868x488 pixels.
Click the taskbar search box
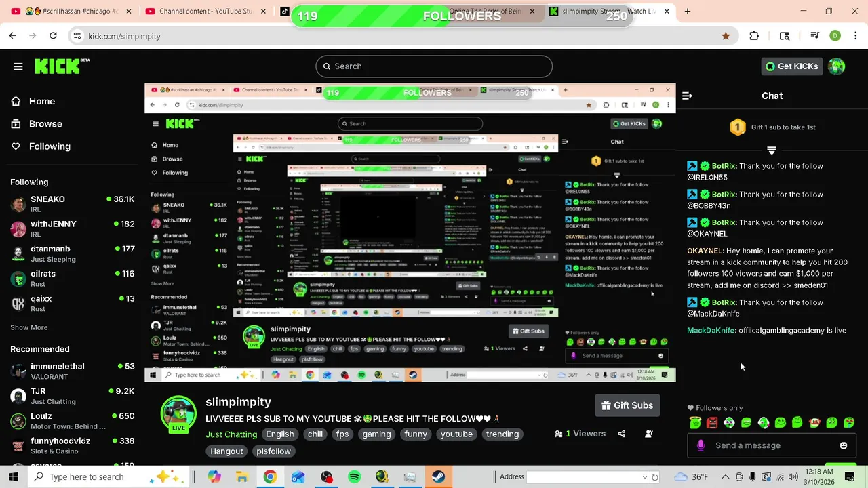click(x=108, y=477)
